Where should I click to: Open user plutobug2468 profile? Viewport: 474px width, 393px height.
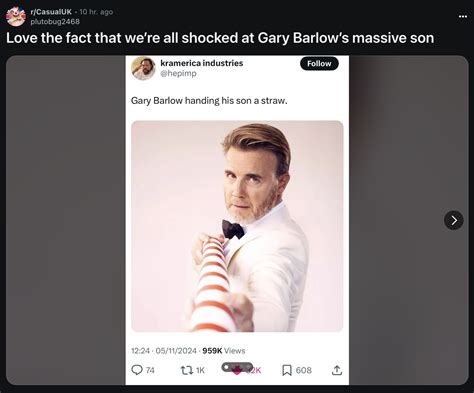55,22
